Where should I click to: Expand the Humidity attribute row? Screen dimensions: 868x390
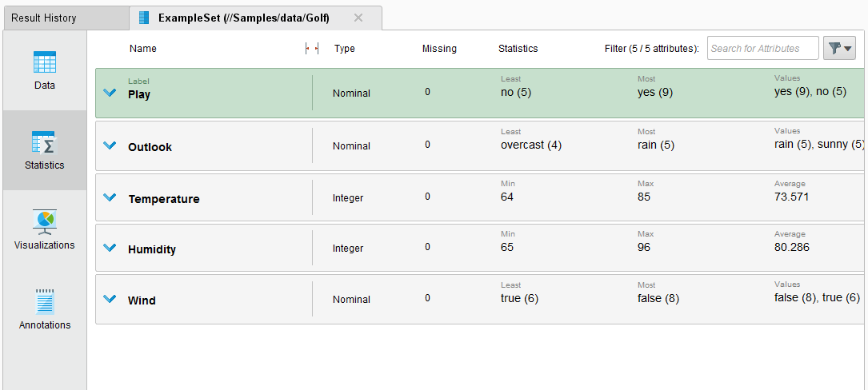[x=110, y=249]
